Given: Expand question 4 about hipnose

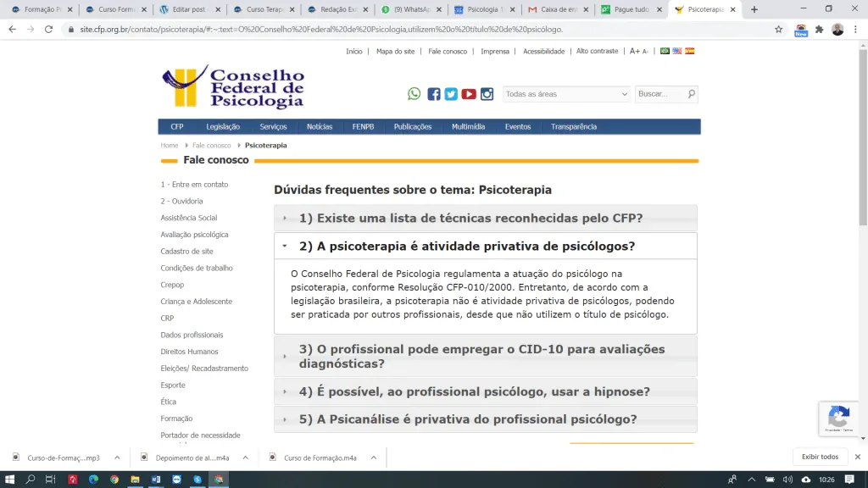Looking at the screenshot, I should point(474,391).
